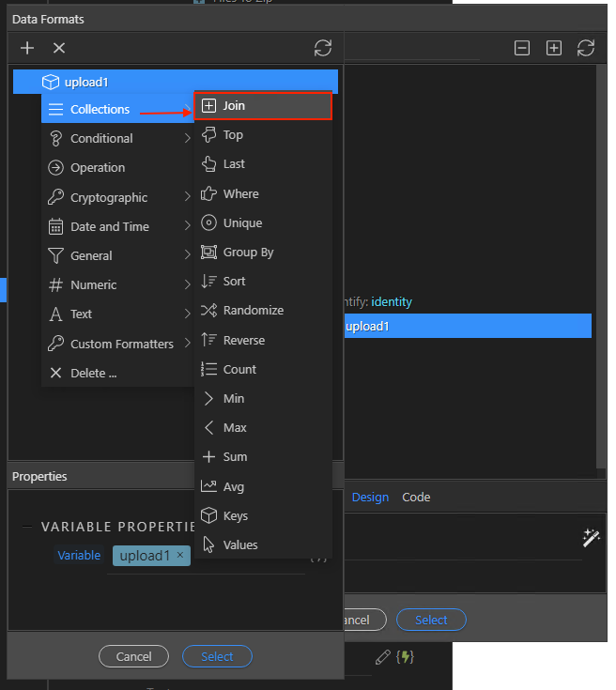Click the expand-all plus icon in the right panel
The width and height of the screenshot is (616, 690).
tap(554, 48)
